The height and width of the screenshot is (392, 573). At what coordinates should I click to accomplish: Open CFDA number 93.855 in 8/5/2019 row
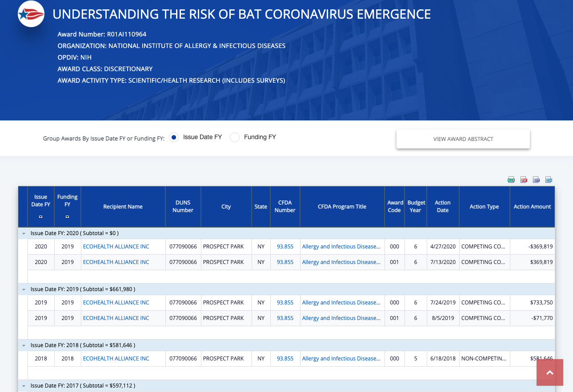[285, 318]
